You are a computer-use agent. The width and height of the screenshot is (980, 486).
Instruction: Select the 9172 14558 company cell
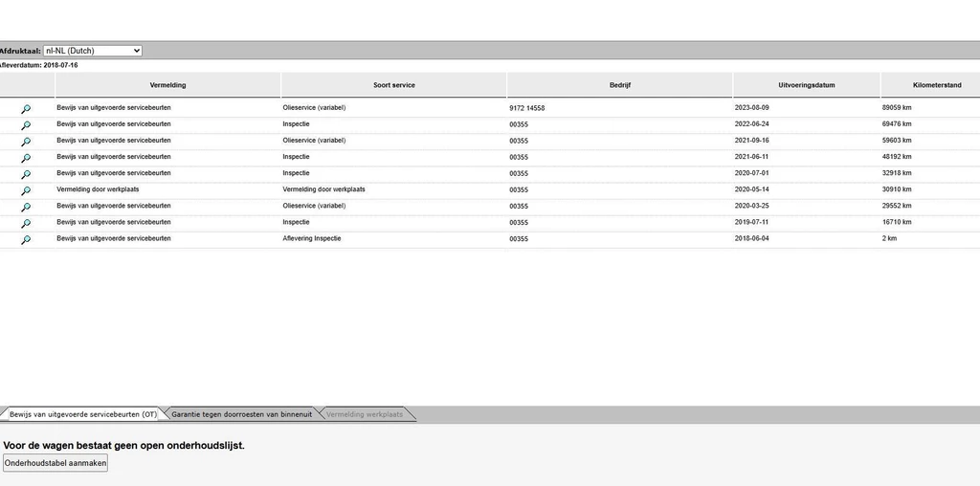tap(527, 109)
